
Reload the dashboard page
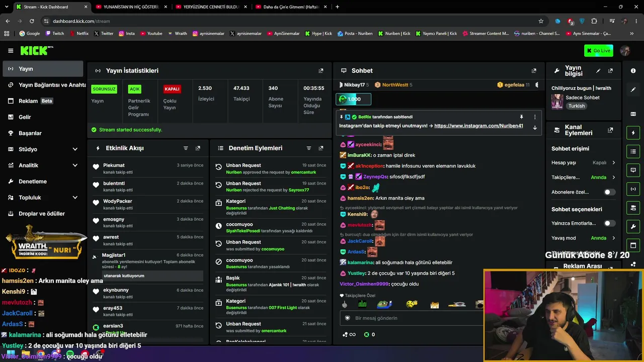pos(32,21)
